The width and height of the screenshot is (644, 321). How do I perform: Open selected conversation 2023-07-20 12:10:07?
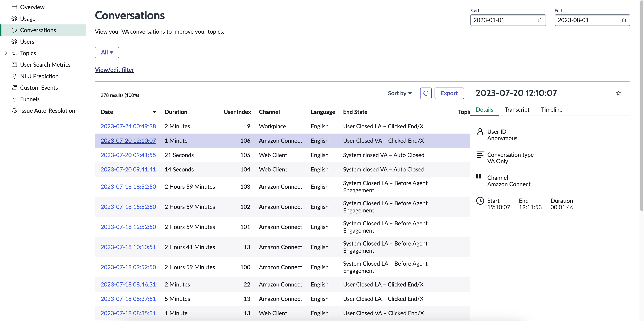coord(128,141)
